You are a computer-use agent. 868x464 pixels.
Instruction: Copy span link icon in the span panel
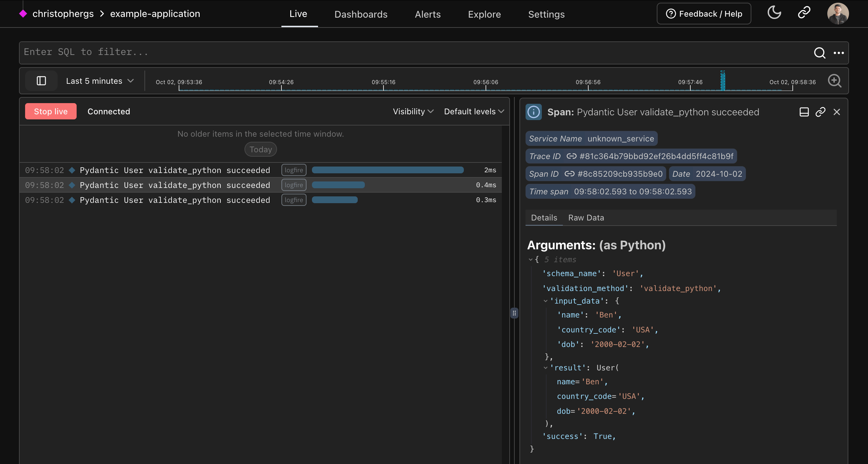pos(821,112)
